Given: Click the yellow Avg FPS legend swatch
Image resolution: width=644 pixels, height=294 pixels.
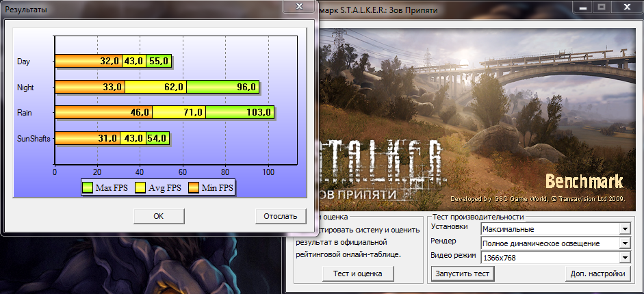Looking at the screenshot, I should point(141,188).
